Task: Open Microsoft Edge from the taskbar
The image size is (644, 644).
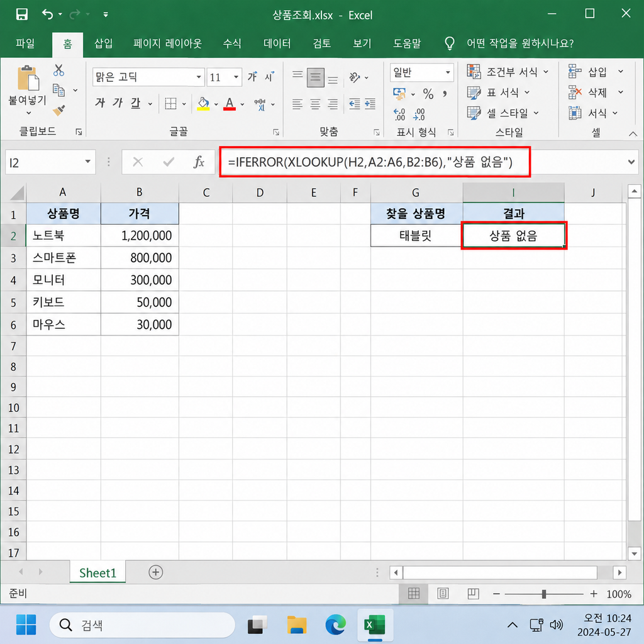Action: [x=336, y=625]
